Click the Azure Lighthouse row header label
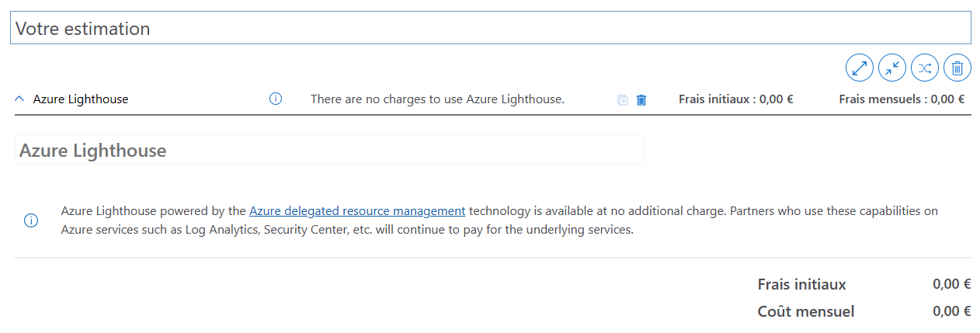The height and width of the screenshot is (333, 980). [81, 99]
